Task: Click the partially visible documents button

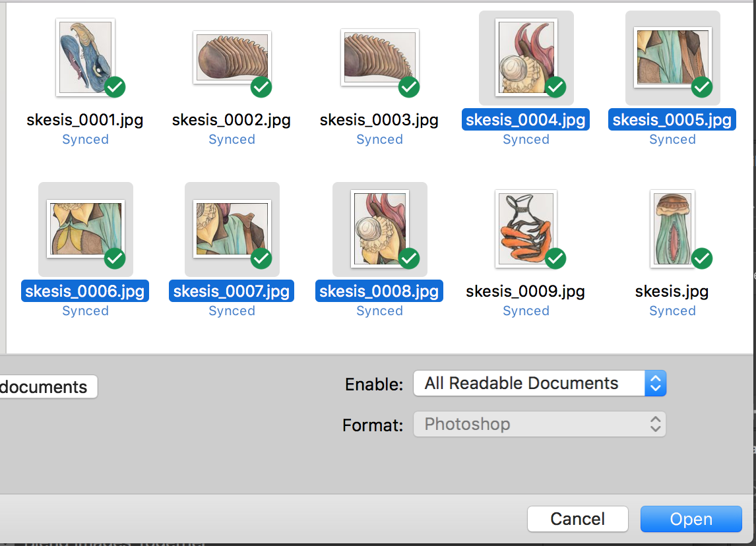Action: 46,387
